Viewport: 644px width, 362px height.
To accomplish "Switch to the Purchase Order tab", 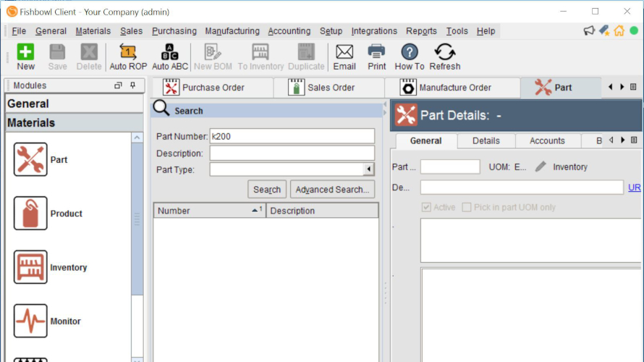I will point(212,88).
